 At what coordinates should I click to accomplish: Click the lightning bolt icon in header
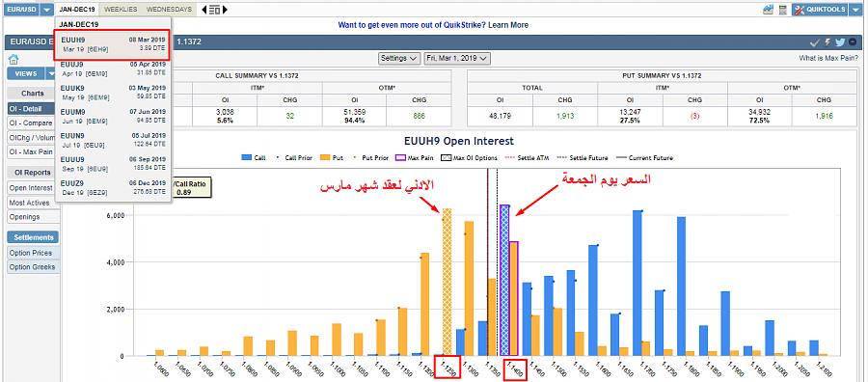[x=827, y=42]
